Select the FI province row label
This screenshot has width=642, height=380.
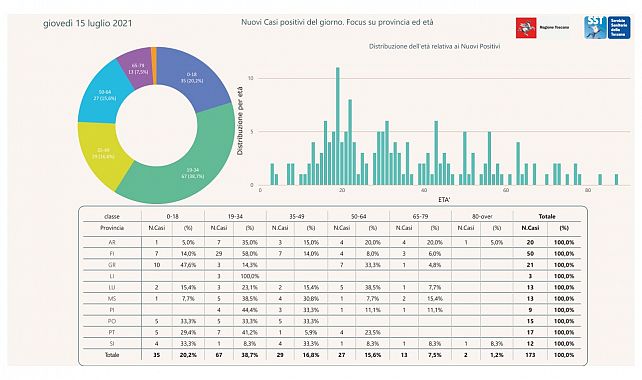[x=112, y=254]
